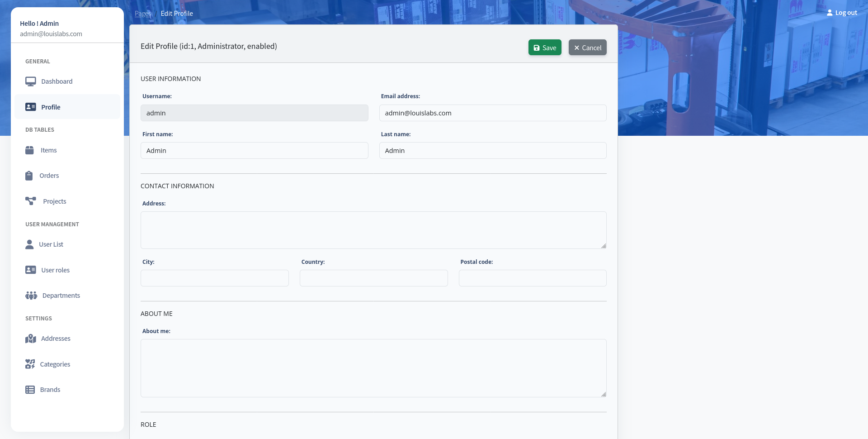Viewport: 868px width, 439px height.
Task: Open Brands settings
Action: [x=67, y=390]
